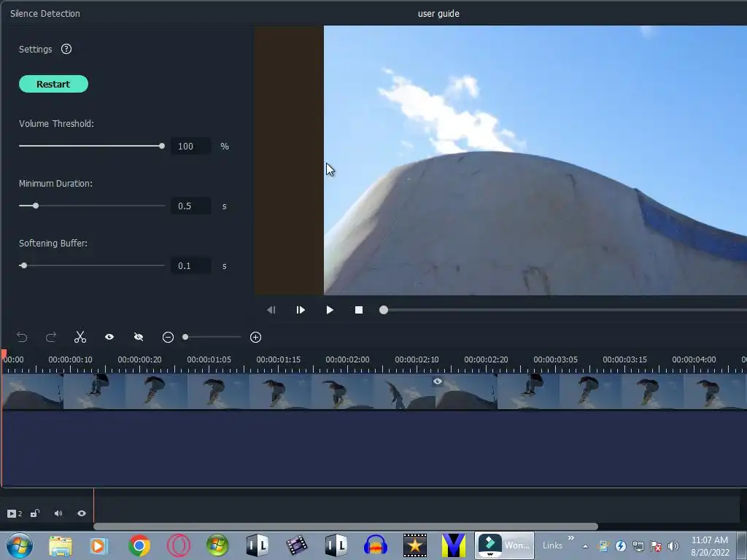Viewport: 747px width, 560px height.
Task: Click the horizontal timeline scrollbar
Action: (345, 526)
